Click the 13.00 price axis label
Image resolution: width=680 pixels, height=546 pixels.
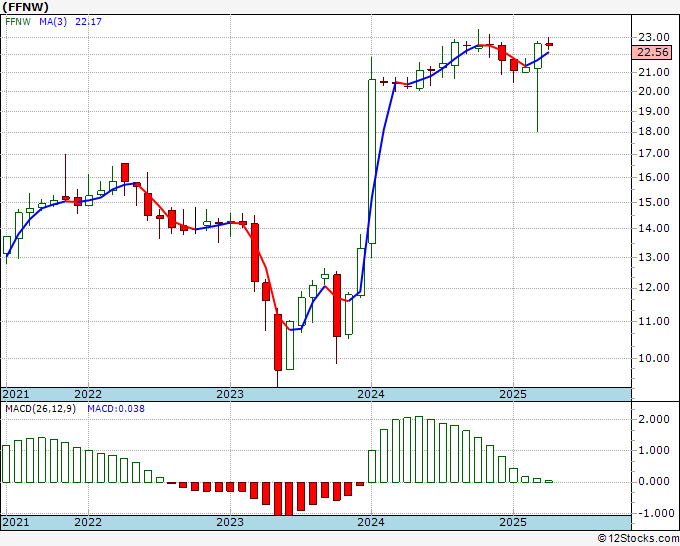click(x=653, y=257)
